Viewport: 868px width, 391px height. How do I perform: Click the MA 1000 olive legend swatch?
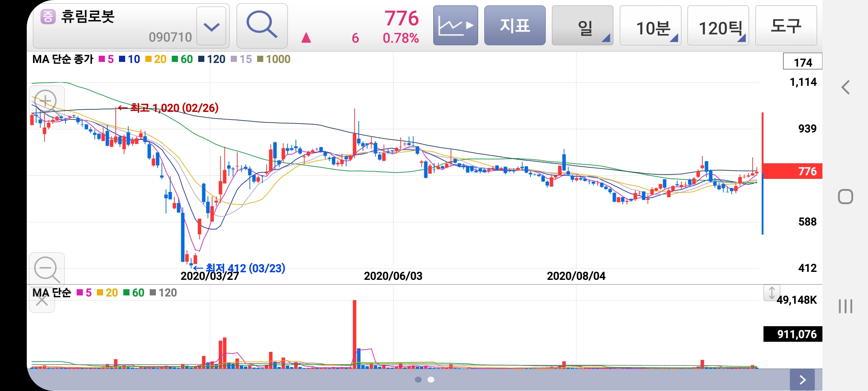point(260,59)
